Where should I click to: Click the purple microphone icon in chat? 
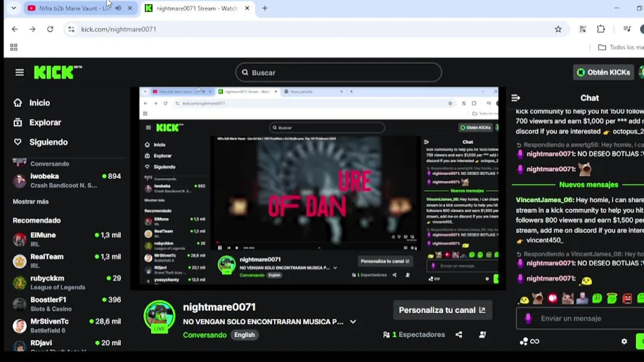[528, 318]
